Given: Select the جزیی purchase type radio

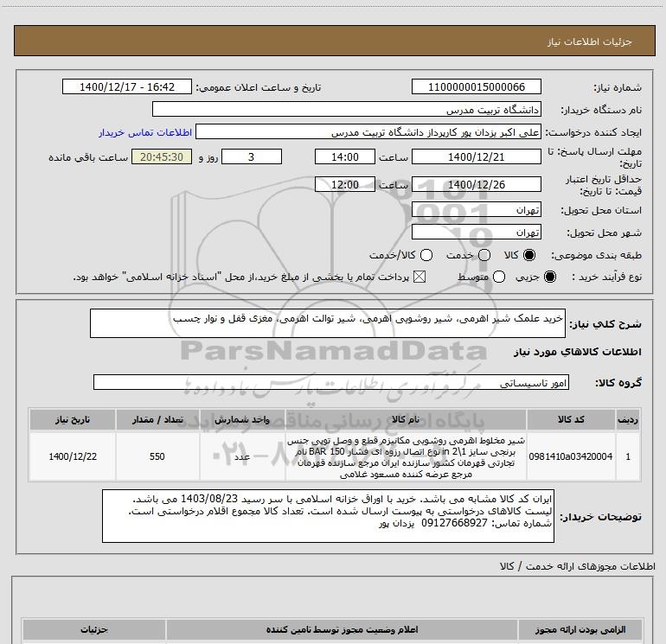Looking at the screenshot, I should (549, 277).
